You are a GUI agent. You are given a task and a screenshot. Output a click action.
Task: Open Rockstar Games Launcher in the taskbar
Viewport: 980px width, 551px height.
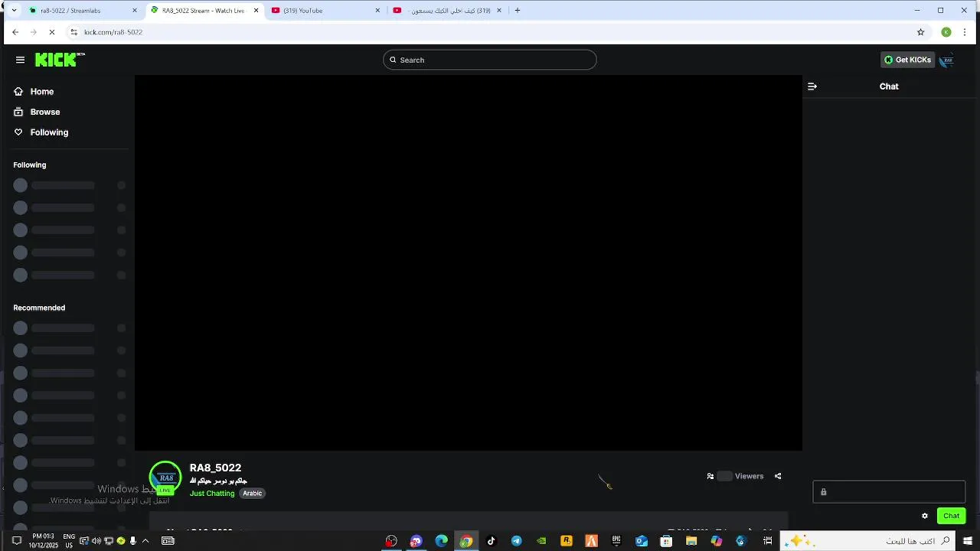pos(567,541)
